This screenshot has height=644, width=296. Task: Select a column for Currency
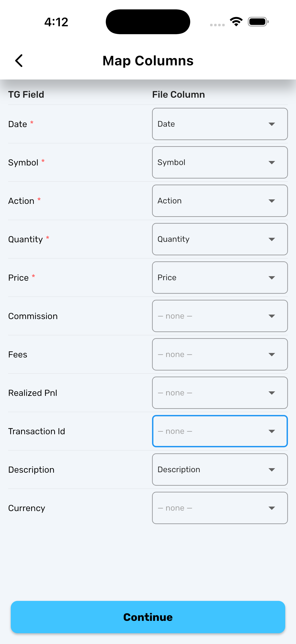pos(220,508)
